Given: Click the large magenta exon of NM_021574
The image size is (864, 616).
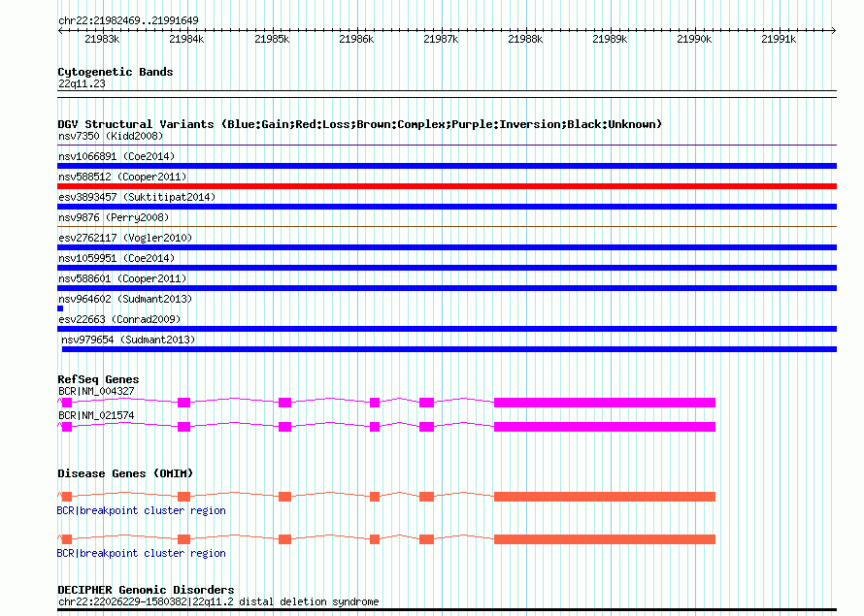Looking at the screenshot, I should 605,427.
